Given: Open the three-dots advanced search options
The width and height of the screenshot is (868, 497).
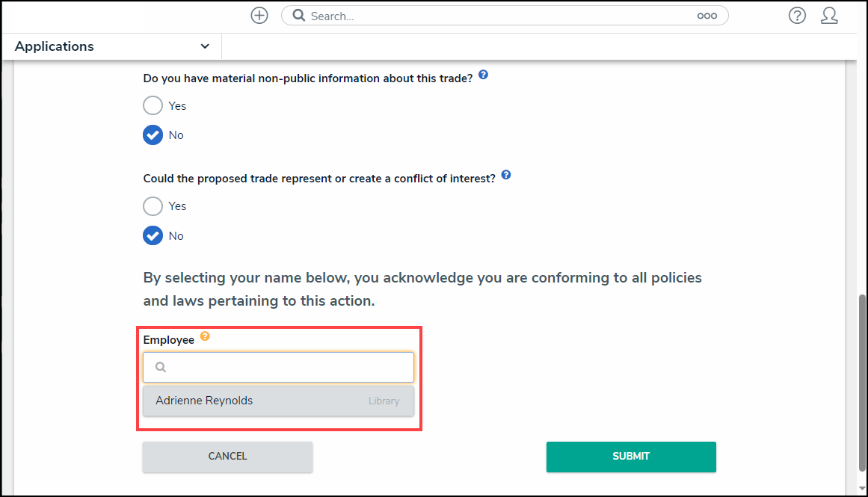Looking at the screenshot, I should coord(707,16).
